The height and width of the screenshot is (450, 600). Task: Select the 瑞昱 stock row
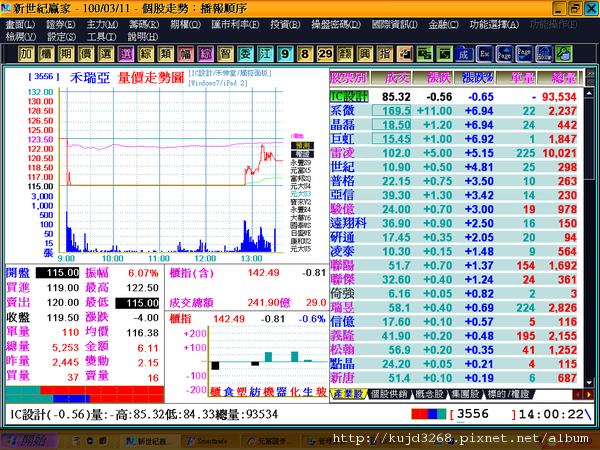point(456,308)
